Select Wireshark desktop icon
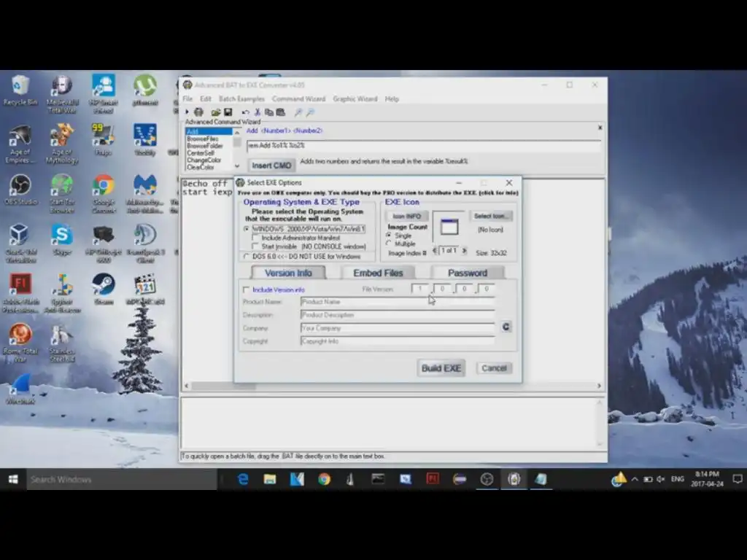The width and height of the screenshot is (747, 560). click(20, 389)
